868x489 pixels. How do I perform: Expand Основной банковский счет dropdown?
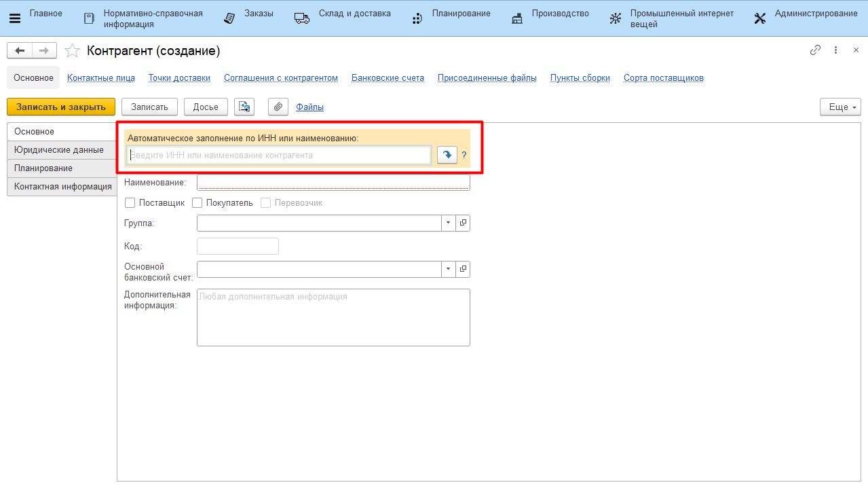[449, 269]
